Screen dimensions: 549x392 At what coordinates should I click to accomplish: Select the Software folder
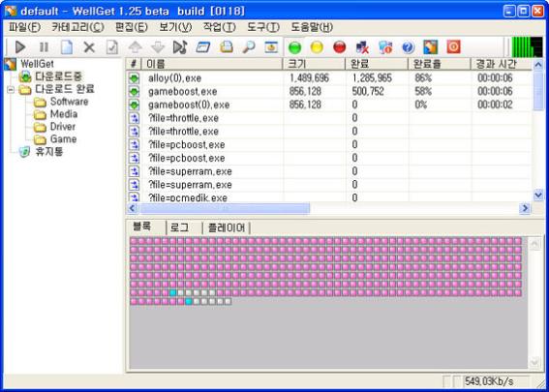tap(69, 102)
